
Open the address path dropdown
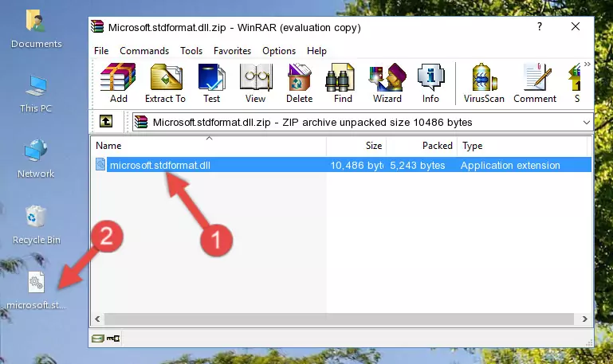[587, 122]
